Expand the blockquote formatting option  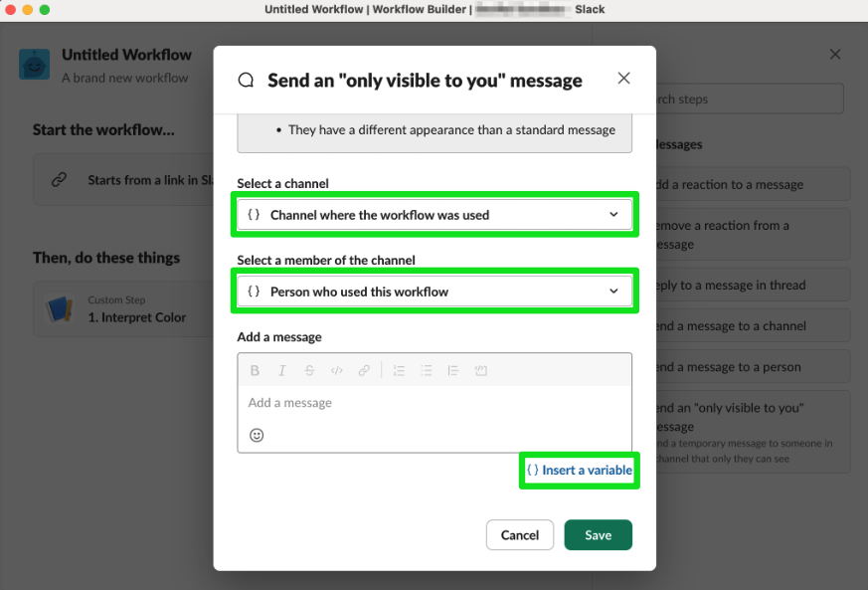(452, 370)
